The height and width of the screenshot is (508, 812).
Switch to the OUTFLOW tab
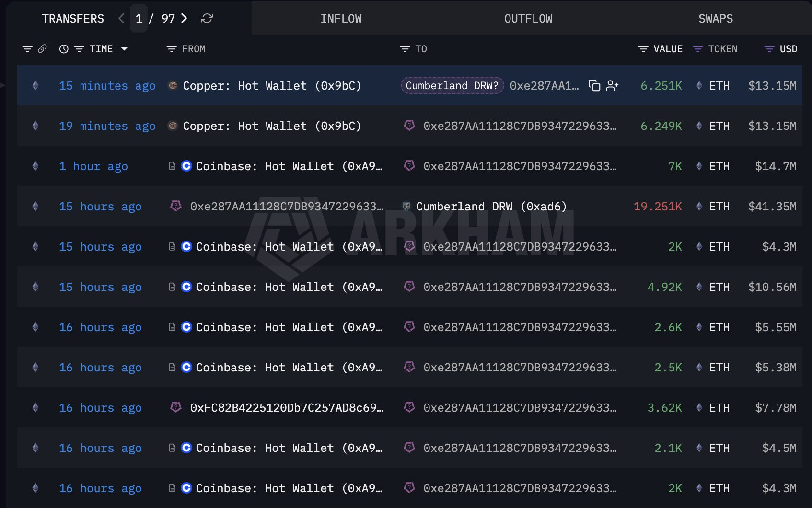point(528,19)
